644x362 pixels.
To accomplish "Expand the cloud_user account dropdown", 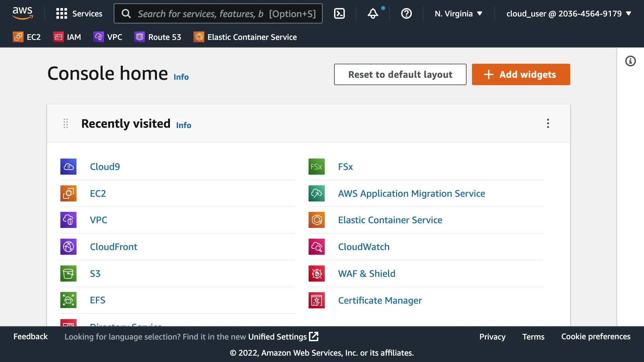I will 569,13.
